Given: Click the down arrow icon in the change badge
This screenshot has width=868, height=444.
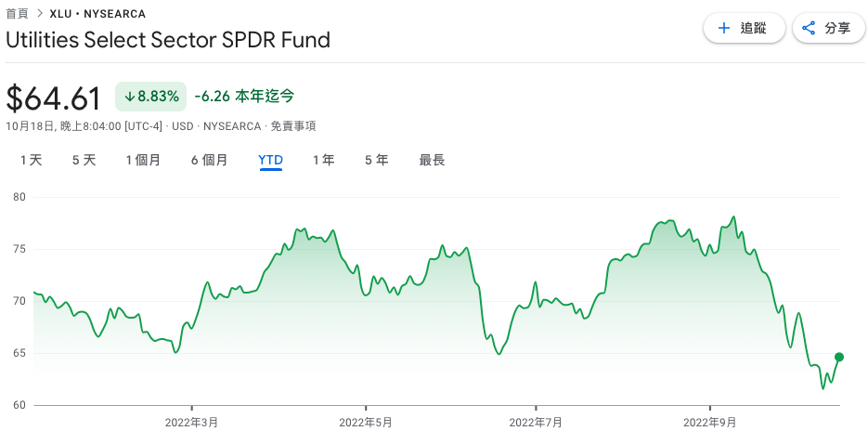Looking at the screenshot, I should click(x=130, y=97).
